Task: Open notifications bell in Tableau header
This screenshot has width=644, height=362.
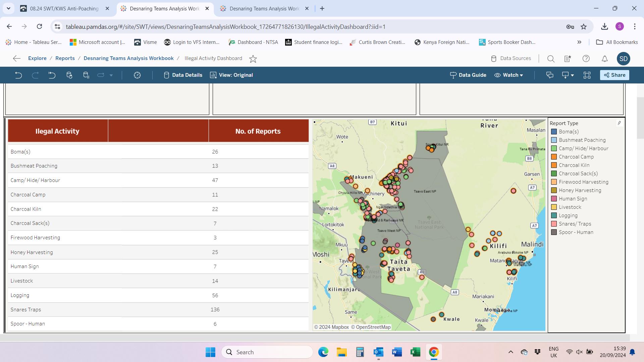Action: tap(604, 59)
